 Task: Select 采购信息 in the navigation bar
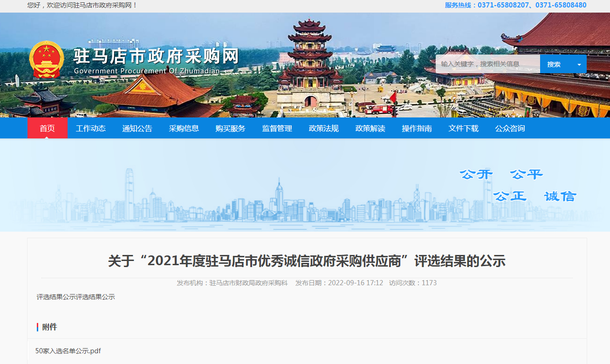coord(184,128)
